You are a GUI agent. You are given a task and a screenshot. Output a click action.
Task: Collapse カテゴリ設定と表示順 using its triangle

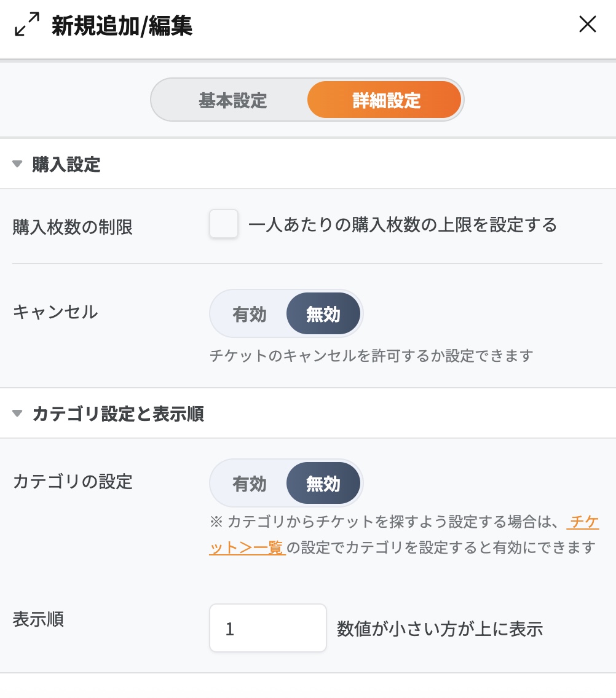coord(17,414)
